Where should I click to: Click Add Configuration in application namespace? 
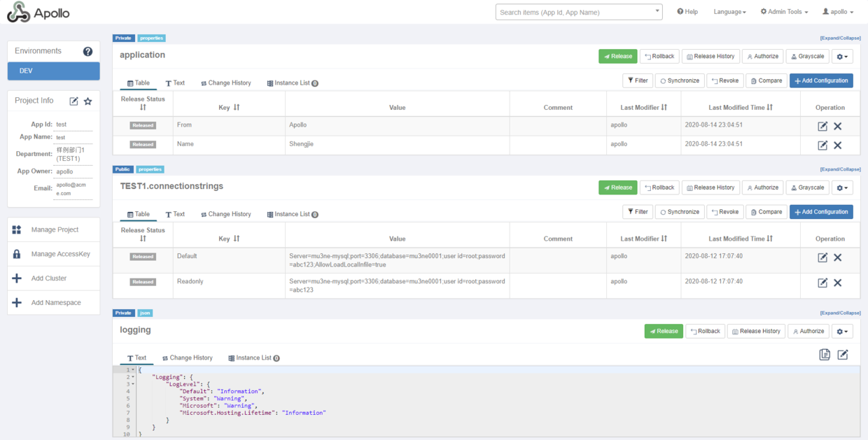coord(820,80)
